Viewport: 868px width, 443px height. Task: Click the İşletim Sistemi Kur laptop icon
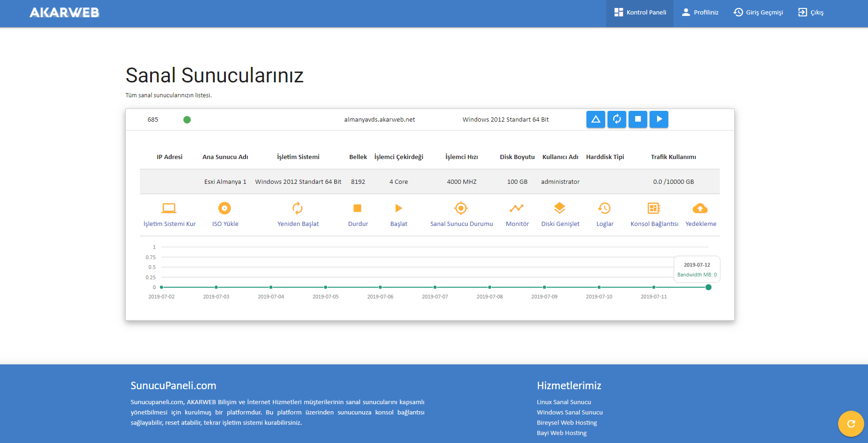click(x=169, y=208)
